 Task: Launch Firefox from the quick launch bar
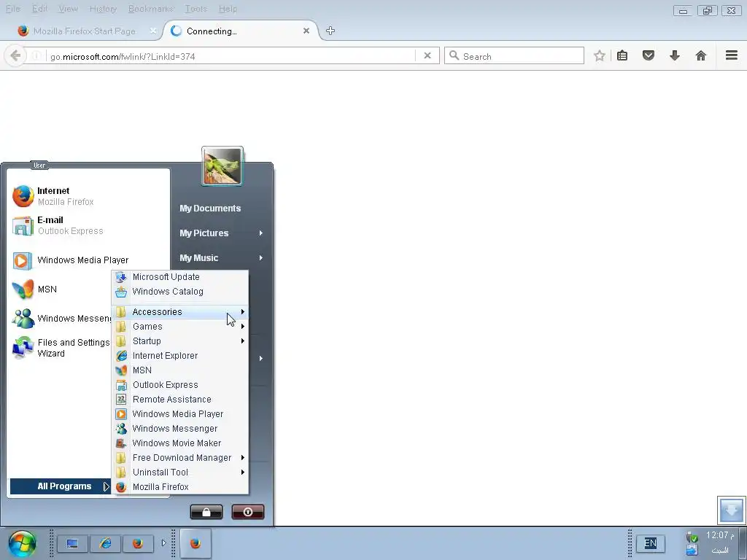click(x=138, y=543)
